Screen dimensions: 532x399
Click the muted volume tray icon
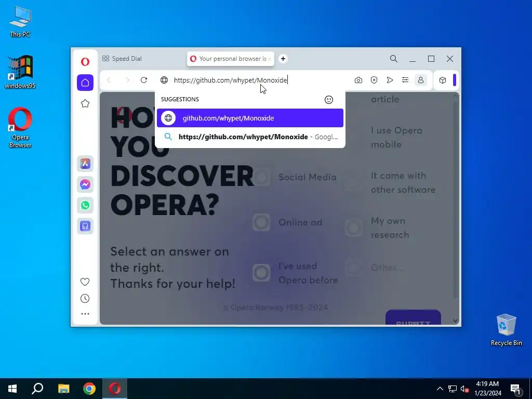click(x=465, y=389)
